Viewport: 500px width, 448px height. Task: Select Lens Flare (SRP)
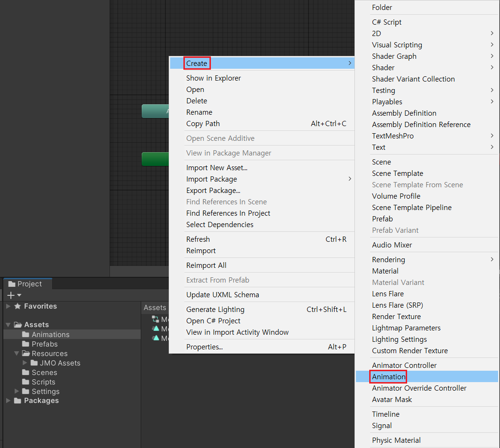427,305
